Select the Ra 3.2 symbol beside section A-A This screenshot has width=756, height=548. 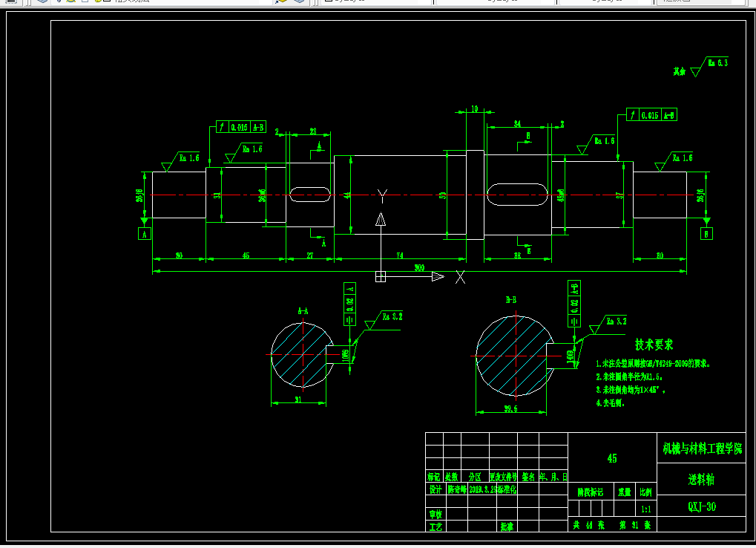[384, 320]
